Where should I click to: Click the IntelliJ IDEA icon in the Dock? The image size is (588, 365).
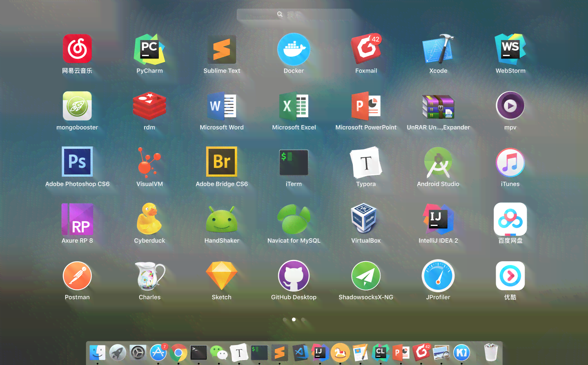click(320, 353)
